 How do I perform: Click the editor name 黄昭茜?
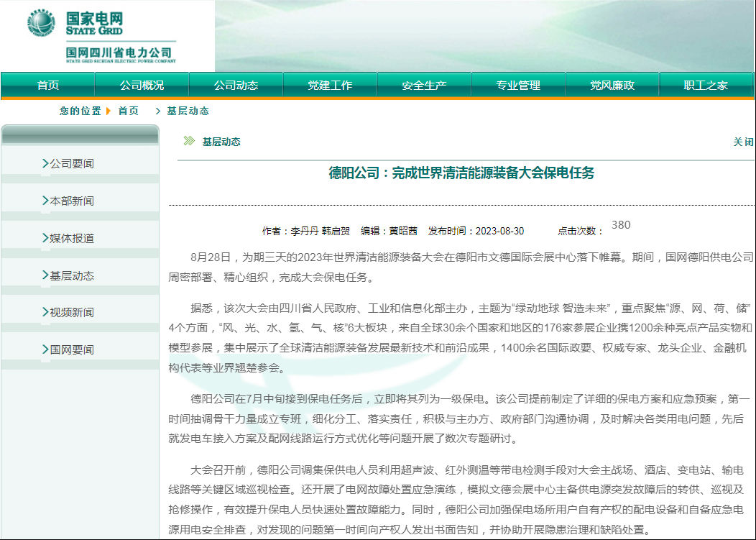403,231
